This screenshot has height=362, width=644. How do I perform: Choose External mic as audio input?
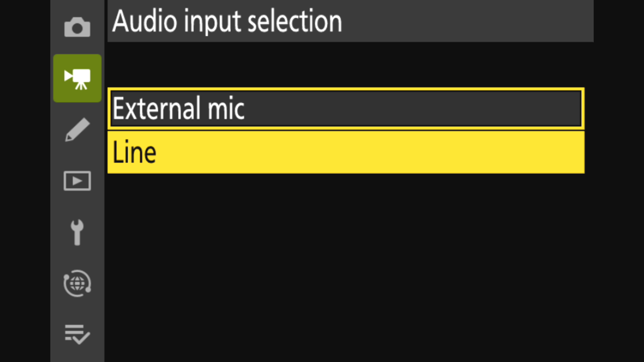(346, 109)
